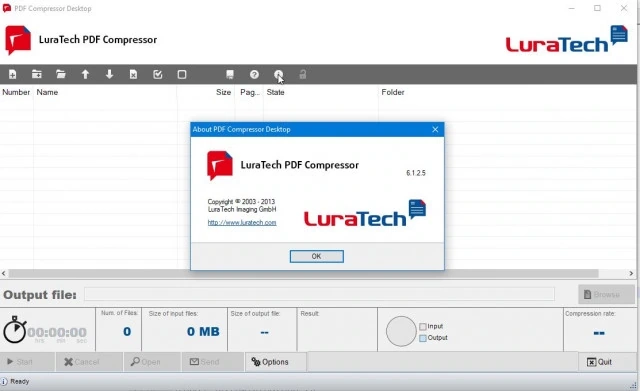640x391 pixels.
Task: Click the Start button
Action: click(27, 362)
